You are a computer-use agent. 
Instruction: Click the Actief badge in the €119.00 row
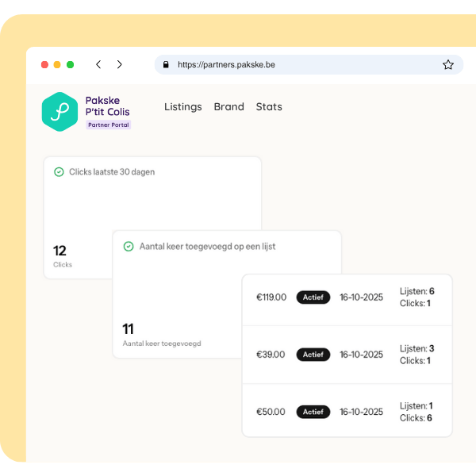click(313, 297)
